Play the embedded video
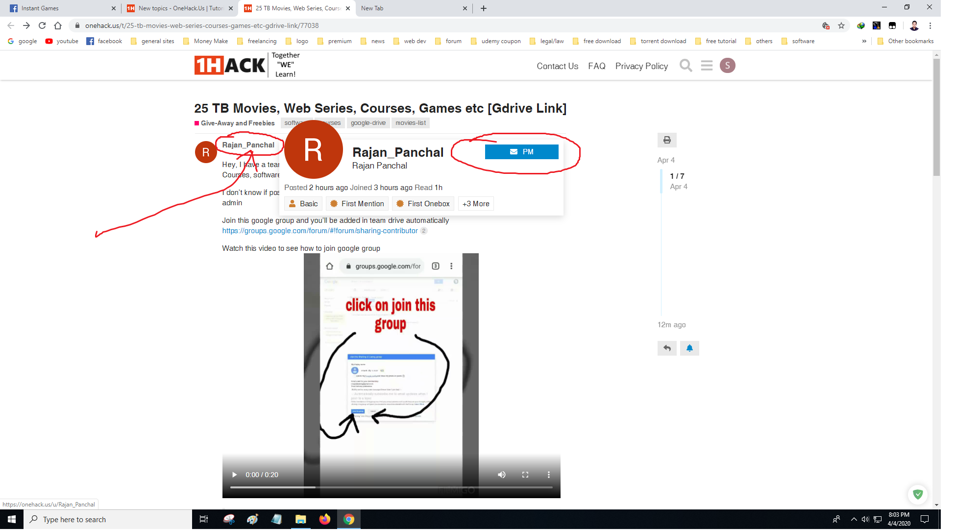This screenshot has height=530, width=980. click(x=234, y=475)
